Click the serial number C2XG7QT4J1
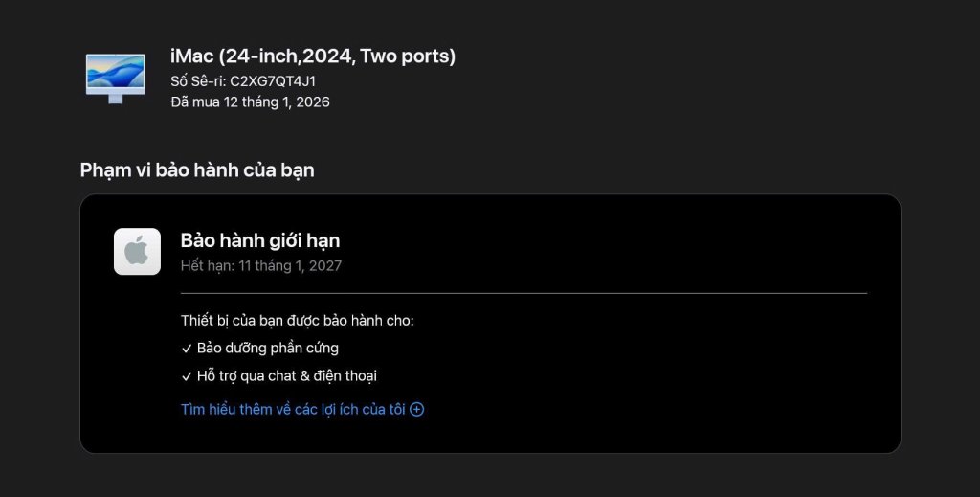980x497 pixels. click(273, 81)
